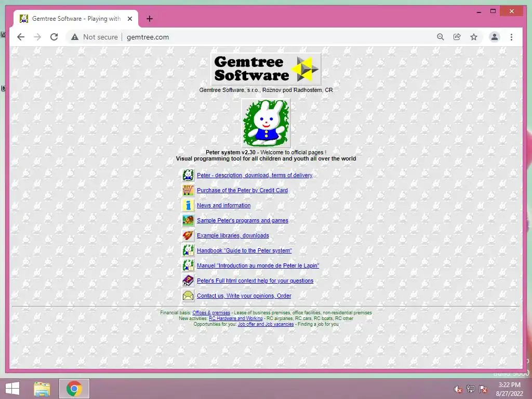Follow the Job offer and Job vacancies link
The width and height of the screenshot is (532, 399).
click(265, 324)
